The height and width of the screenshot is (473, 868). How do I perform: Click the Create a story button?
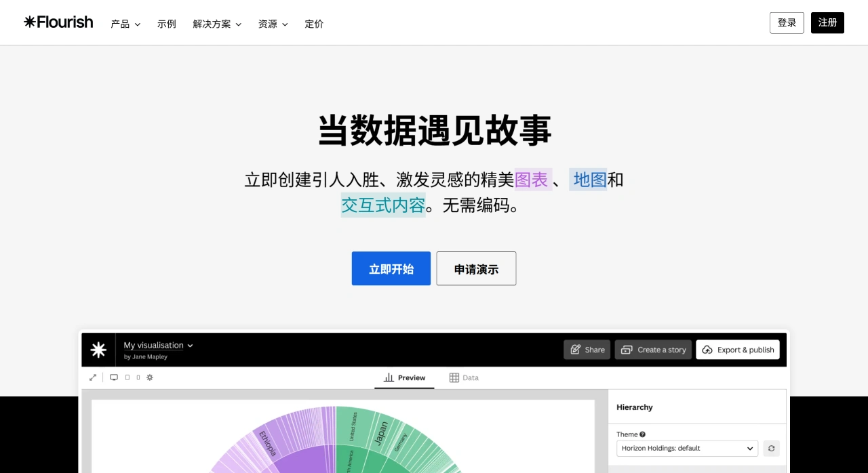654,350
